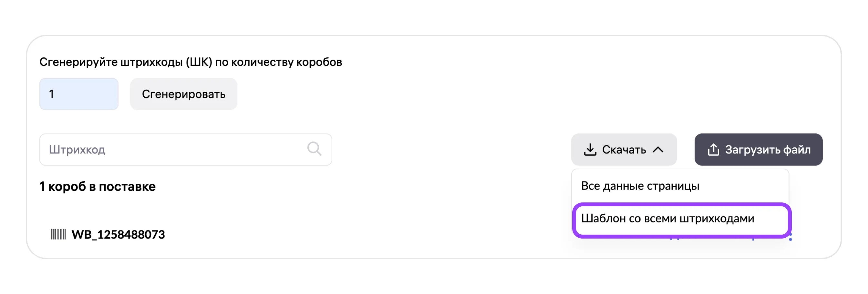
Task: Click the digit 1 inside the count field
Action: tap(52, 94)
